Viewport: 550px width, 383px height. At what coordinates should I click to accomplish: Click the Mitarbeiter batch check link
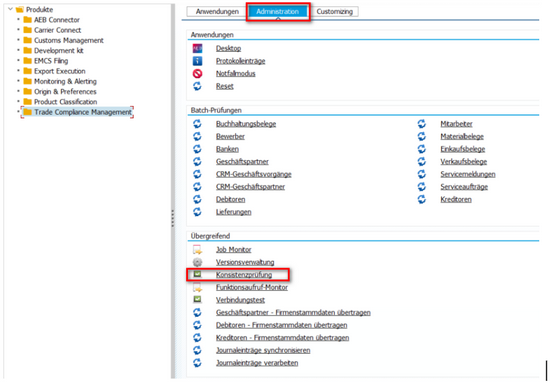[x=456, y=124]
